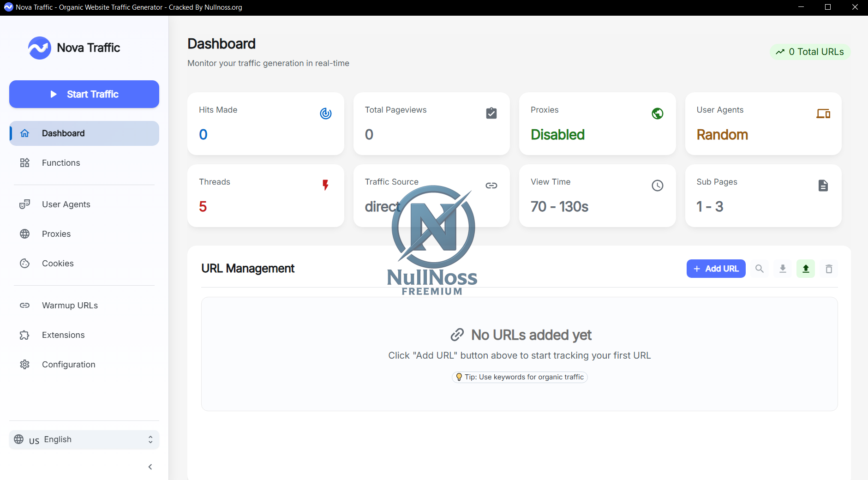Click the link icon on Traffic Source card
Viewport: 868px width, 480px height.
pyautogui.click(x=491, y=186)
